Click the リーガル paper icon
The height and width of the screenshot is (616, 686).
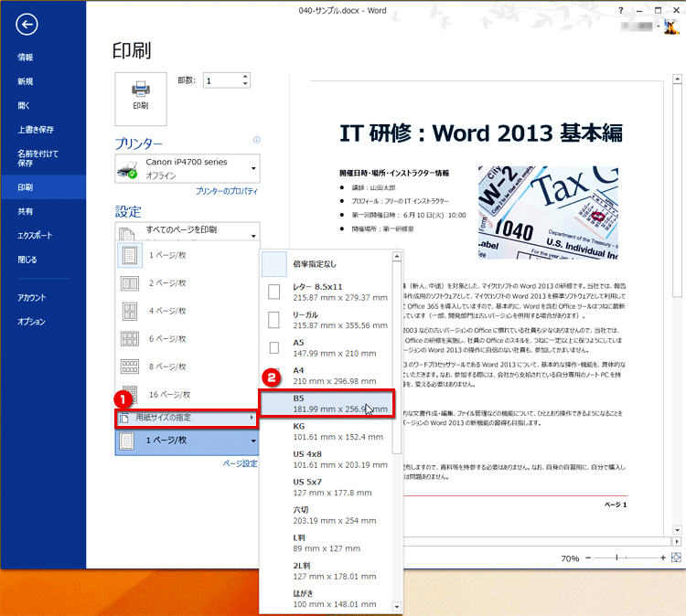pyautogui.click(x=273, y=320)
